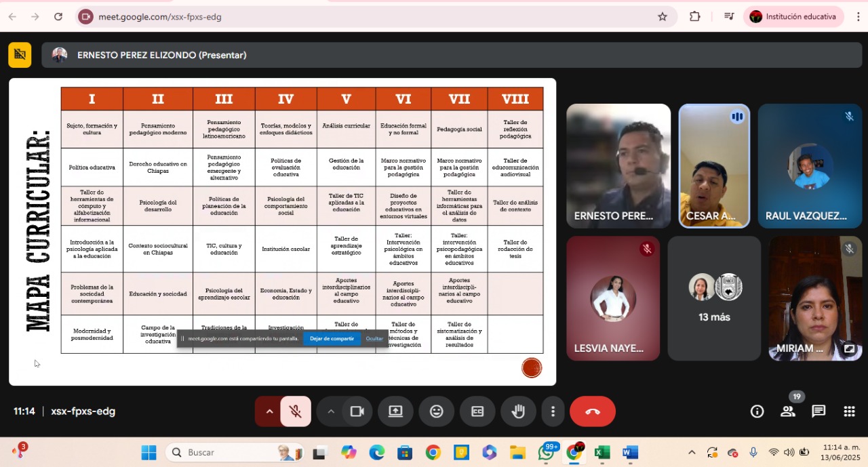Screen dimensions: 868x467
Task: Click the "Política educativa" cell
Action: click(92, 167)
